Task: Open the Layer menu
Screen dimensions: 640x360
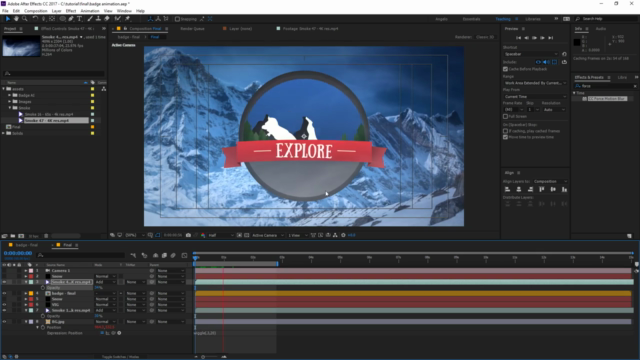Action: (x=57, y=11)
